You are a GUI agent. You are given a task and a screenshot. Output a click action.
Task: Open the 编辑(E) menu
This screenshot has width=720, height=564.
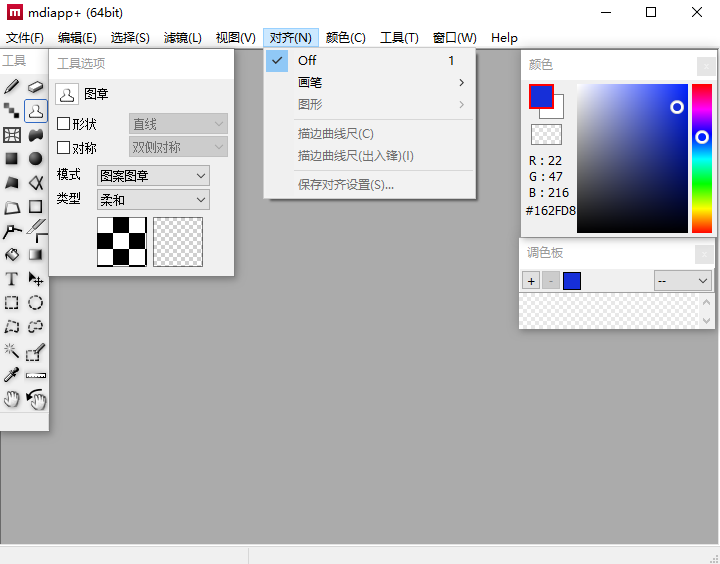(77, 38)
